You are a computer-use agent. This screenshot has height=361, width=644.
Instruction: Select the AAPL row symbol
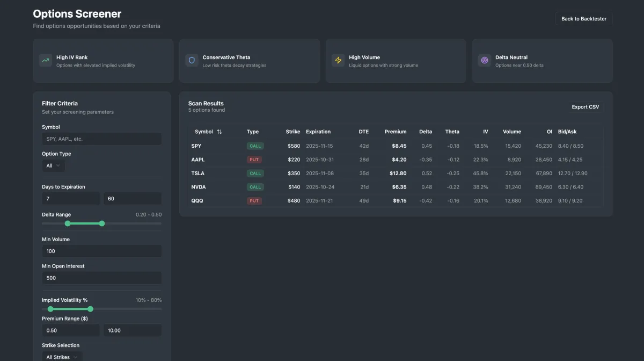coord(198,160)
